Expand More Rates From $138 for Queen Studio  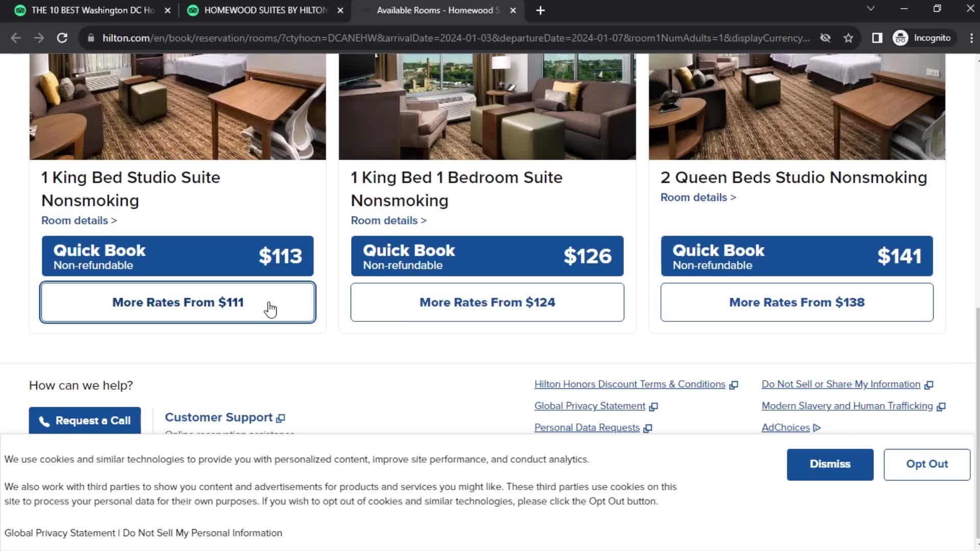click(x=798, y=302)
